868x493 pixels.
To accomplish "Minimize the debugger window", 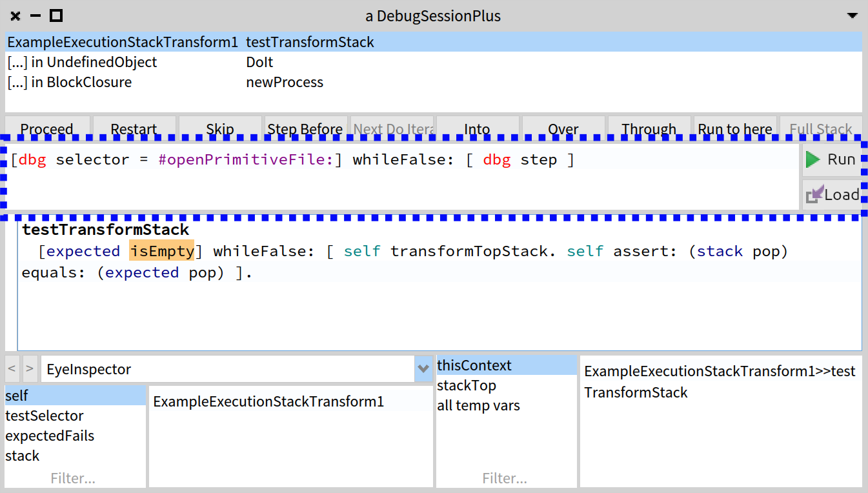I will (x=36, y=16).
